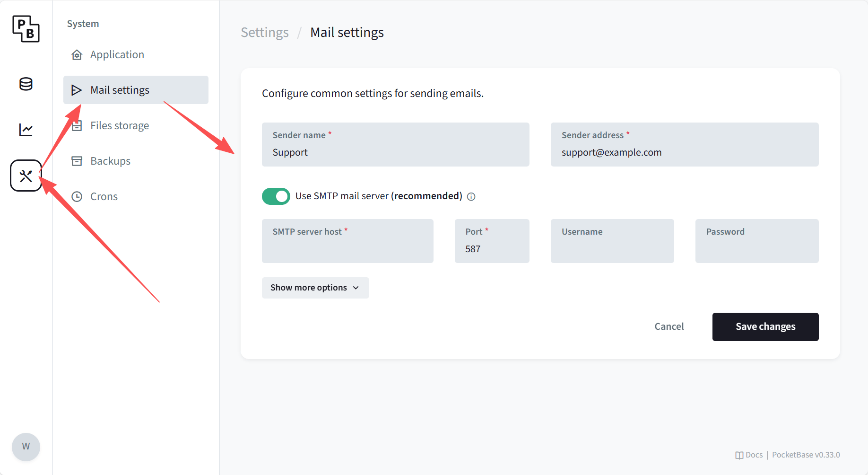Viewport: 868px width, 475px height.
Task: Click the Crons clock icon
Action: [x=77, y=196]
